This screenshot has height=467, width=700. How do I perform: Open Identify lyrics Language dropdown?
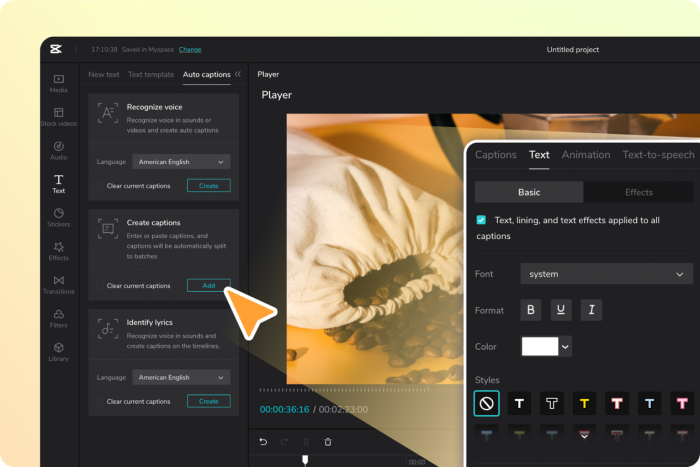(180, 377)
